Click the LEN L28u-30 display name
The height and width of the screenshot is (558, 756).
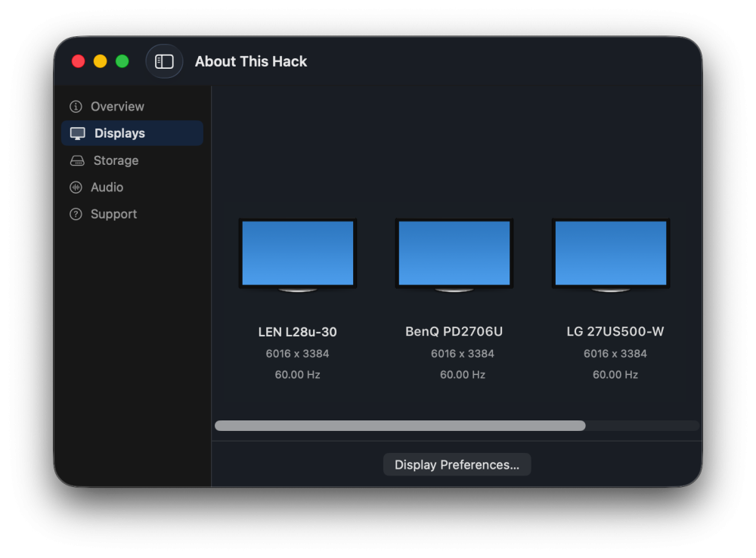coord(297,332)
